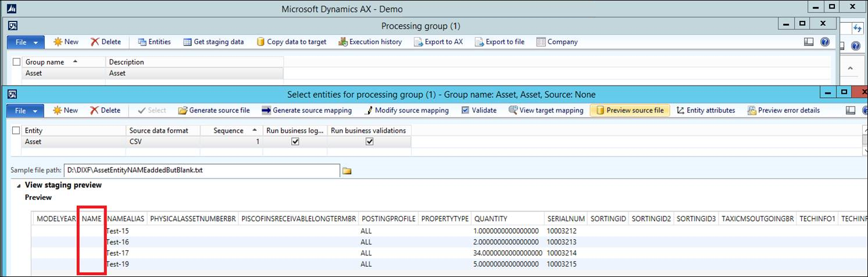Toggle Run business validations checkbox for Asset

pyautogui.click(x=369, y=141)
